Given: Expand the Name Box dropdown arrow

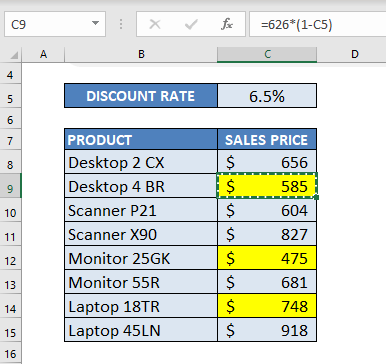Looking at the screenshot, I should pos(95,23).
